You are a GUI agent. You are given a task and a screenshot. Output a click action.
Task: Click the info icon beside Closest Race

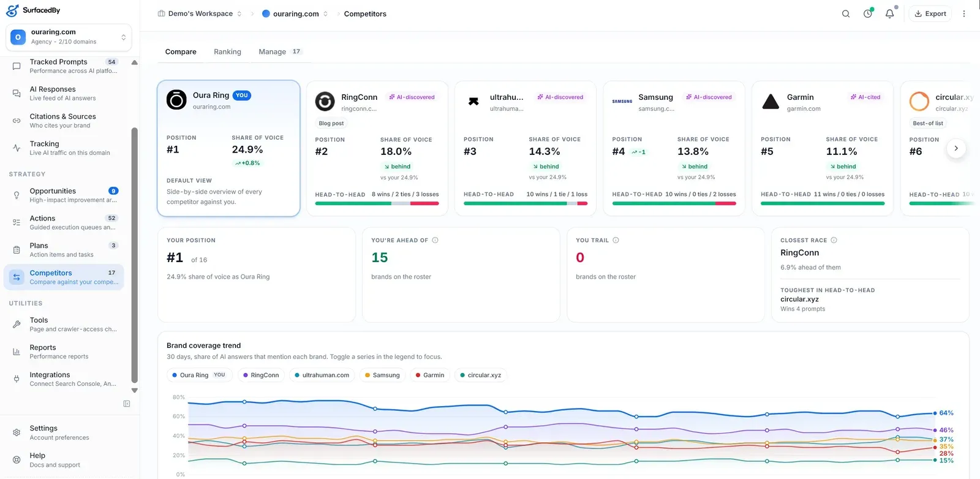pyautogui.click(x=834, y=240)
